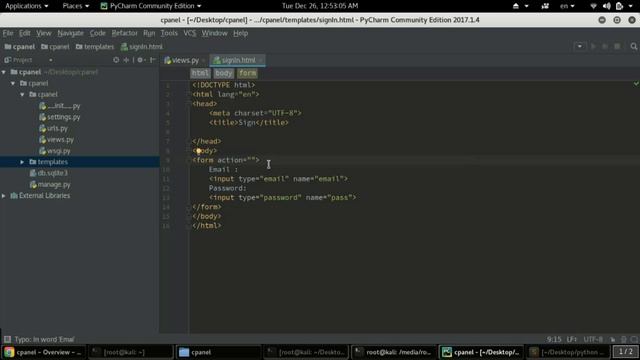Select __init__.py in project tree
This screenshot has height=360, width=640.
(x=60, y=106)
